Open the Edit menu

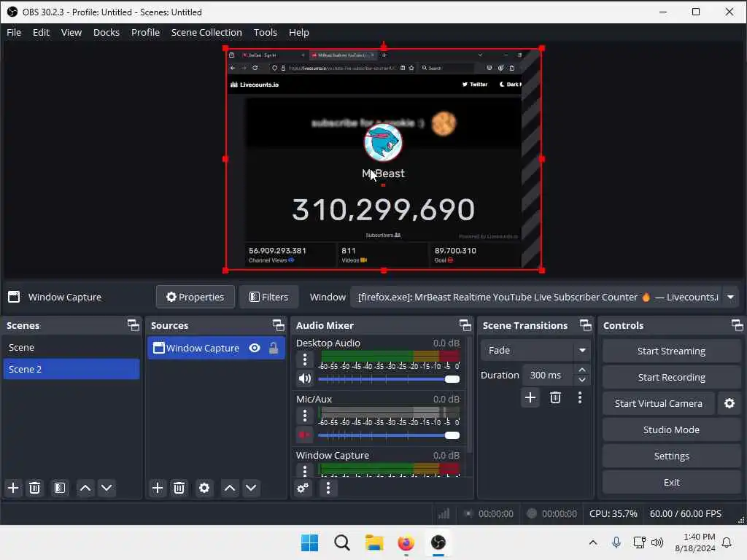point(41,32)
